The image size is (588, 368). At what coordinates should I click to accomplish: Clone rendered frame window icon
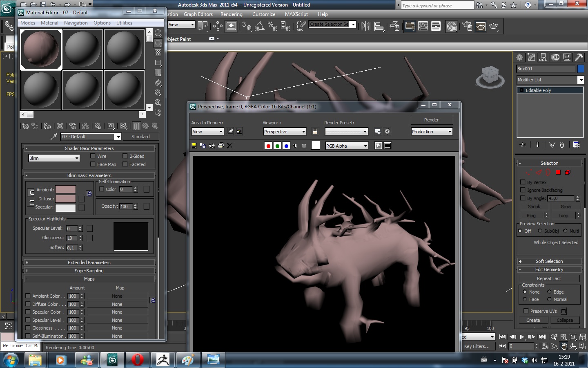click(212, 146)
